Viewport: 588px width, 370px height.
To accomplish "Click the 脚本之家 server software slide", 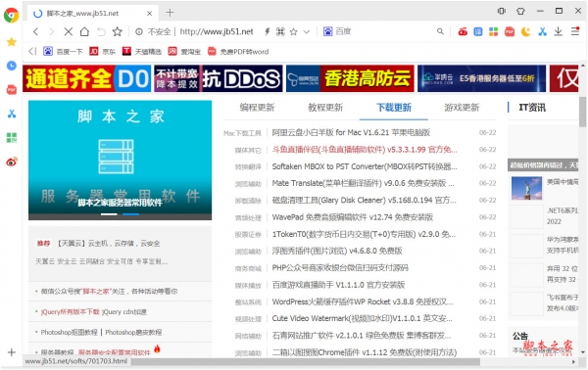I will tap(120, 160).
